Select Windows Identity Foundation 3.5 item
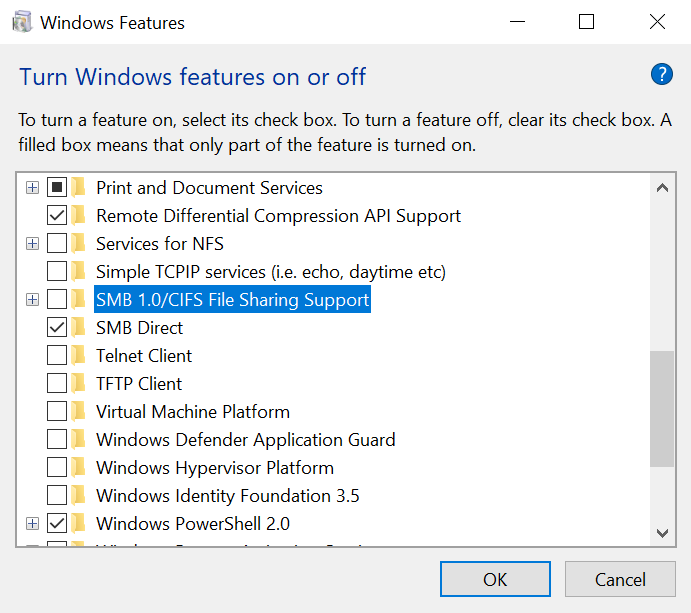 click(x=227, y=495)
